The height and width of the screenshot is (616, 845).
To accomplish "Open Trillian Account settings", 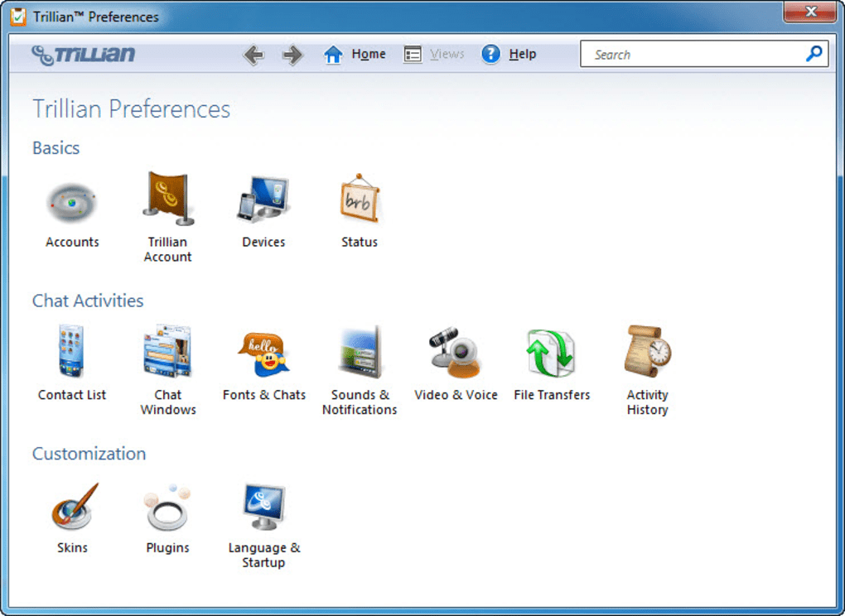I will [x=167, y=217].
